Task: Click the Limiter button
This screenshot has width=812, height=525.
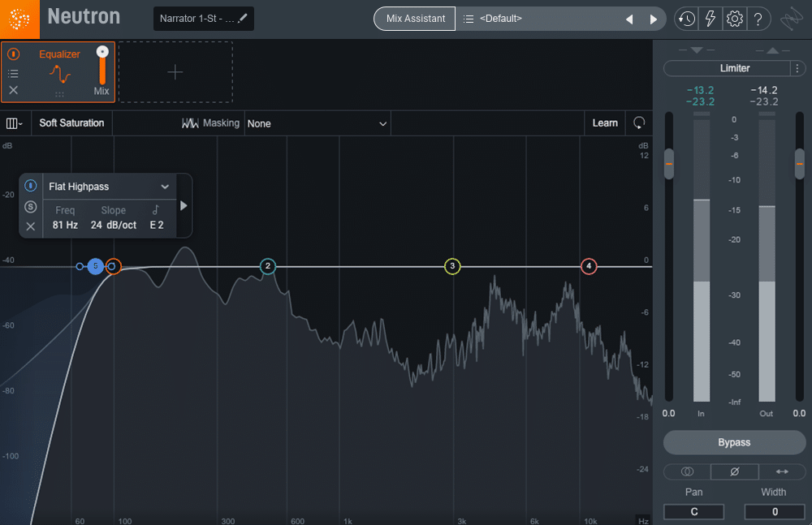Action: tap(727, 68)
